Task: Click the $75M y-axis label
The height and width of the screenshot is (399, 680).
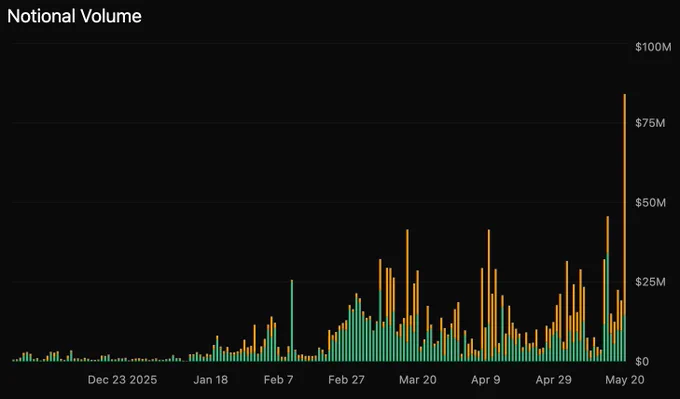Action: tap(650, 123)
